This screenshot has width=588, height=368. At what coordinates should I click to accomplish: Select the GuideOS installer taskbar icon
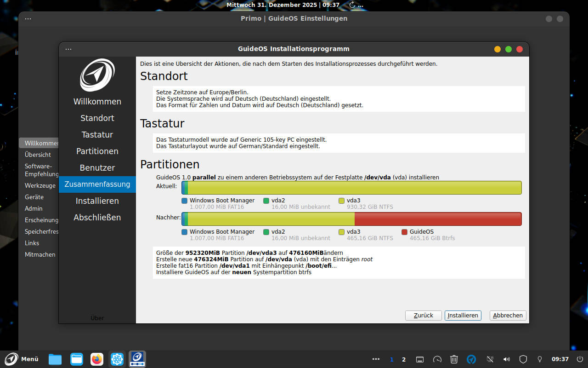pos(137,359)
